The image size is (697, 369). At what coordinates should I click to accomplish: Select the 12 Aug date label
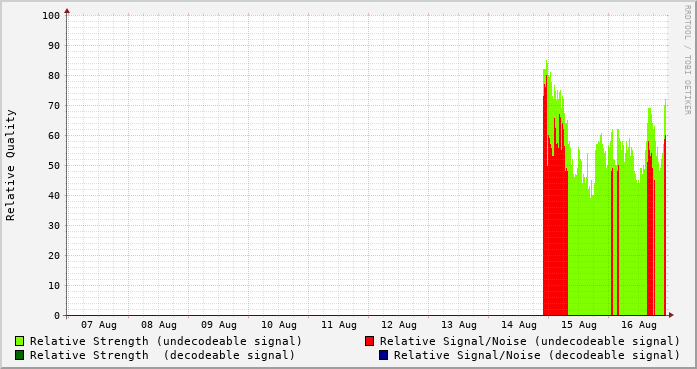click(399, 325)
